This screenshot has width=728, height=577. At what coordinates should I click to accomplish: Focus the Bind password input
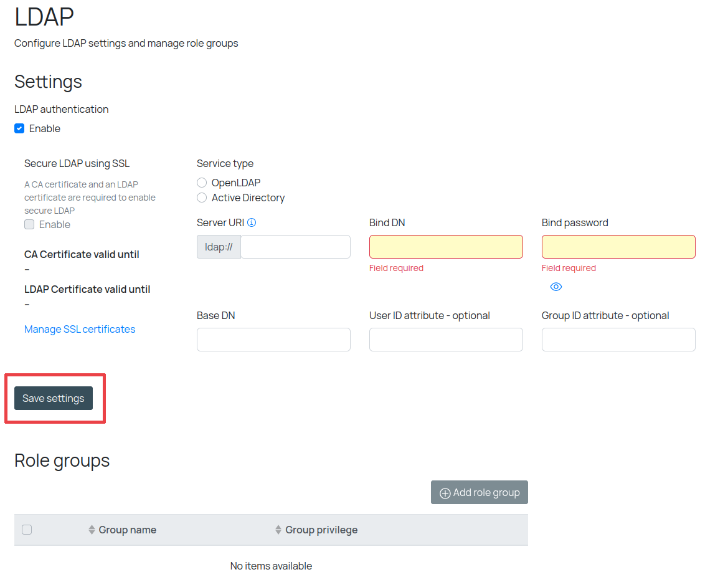[x=618, y=247]
